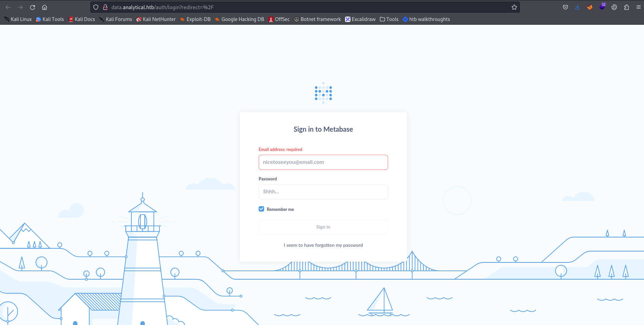Click the browser back arrow

[8, 7]
